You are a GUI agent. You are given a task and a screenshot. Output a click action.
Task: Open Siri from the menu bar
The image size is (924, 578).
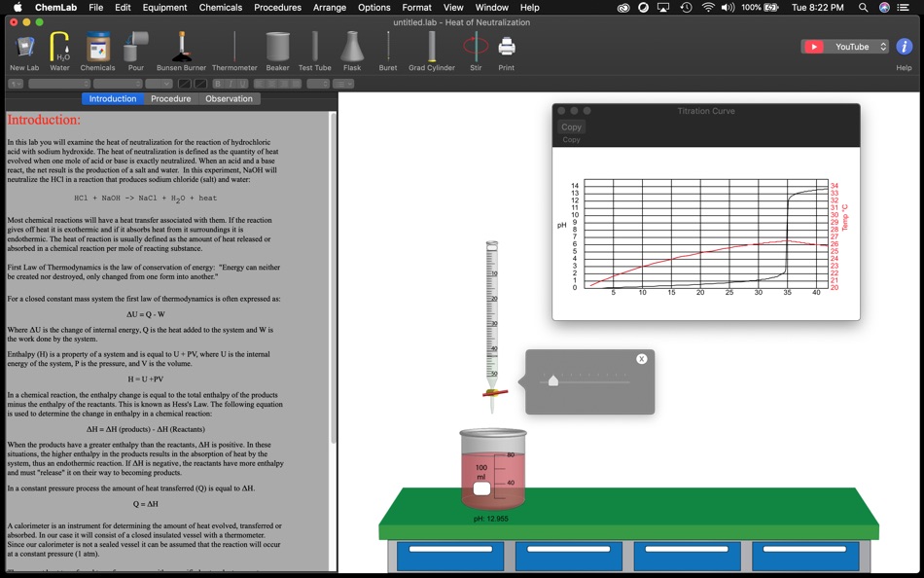click(x=884, y=8)
